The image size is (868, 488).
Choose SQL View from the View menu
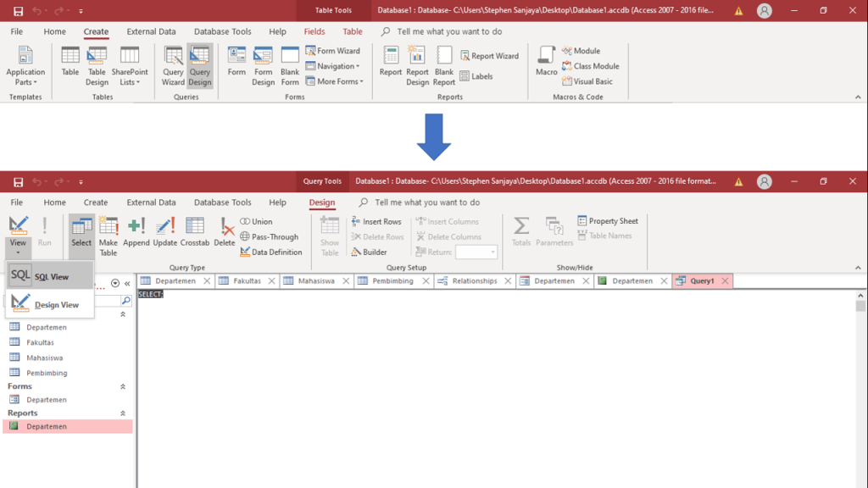tap(49, 276)
